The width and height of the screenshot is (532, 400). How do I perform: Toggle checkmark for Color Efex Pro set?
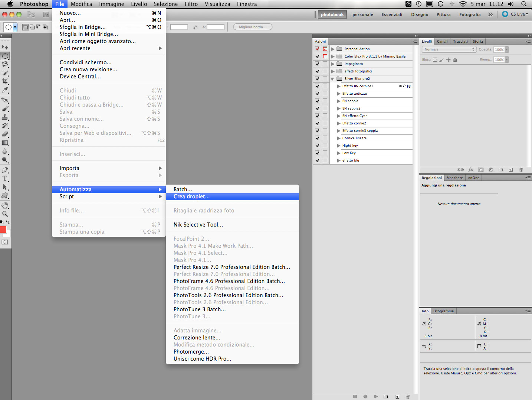click(x=317, y=56)
